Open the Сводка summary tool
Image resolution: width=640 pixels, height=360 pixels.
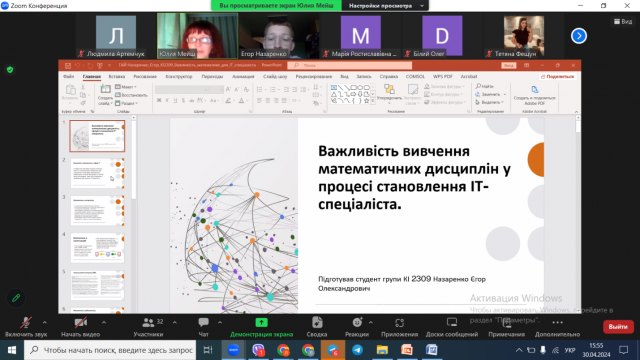pos(317,327)
